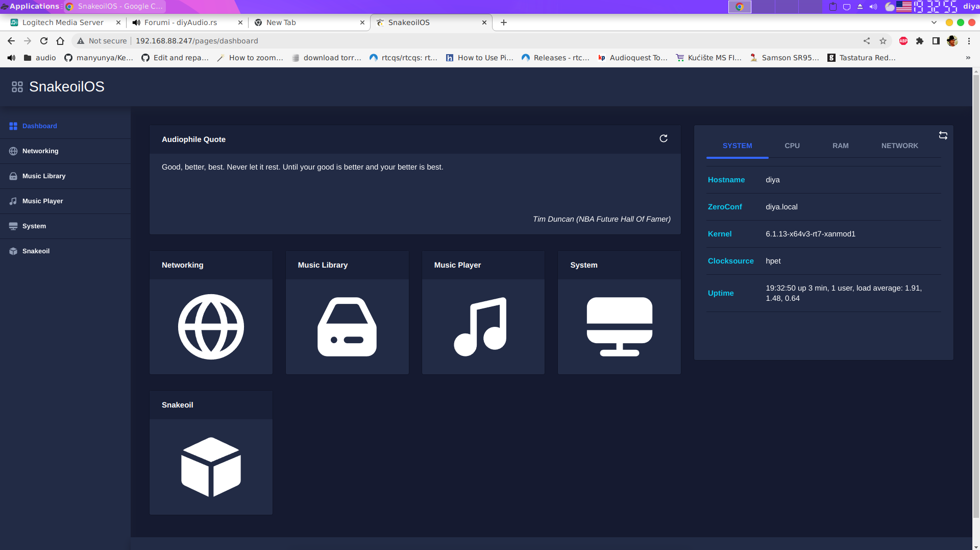This screenshot has height=550, width=980.
Task: Click the SnakeoilOS header title
Action: point(67,87)
